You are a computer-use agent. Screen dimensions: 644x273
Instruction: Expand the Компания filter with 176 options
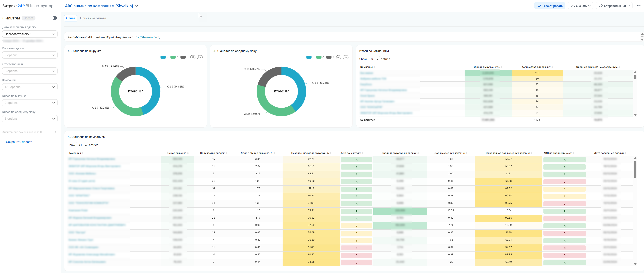[x=30, y=87]
